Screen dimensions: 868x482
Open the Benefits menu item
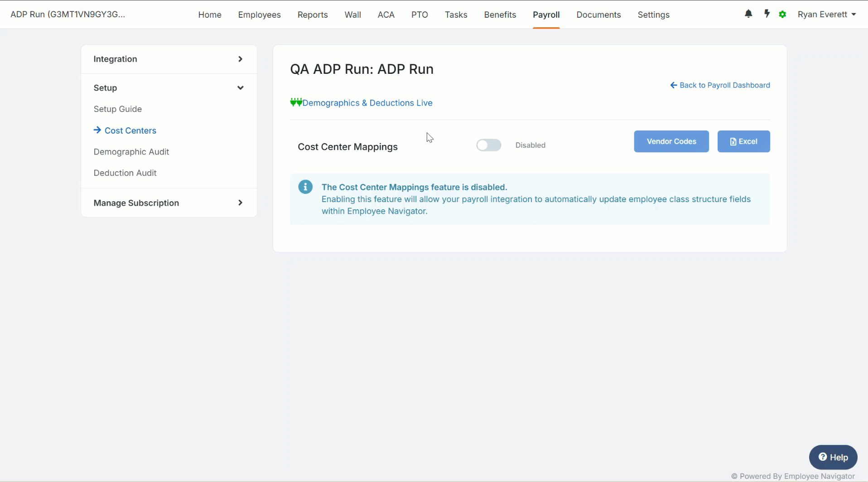point(500,14)
